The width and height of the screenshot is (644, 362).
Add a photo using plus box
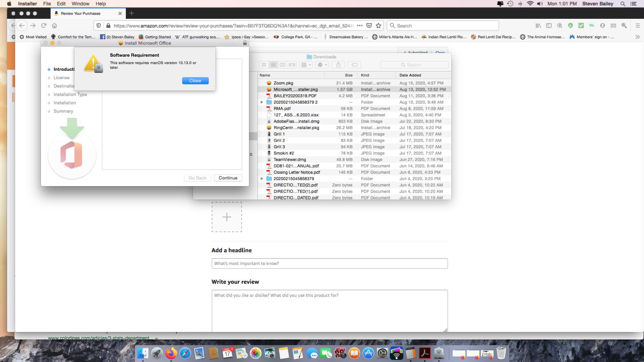(227, 217)
